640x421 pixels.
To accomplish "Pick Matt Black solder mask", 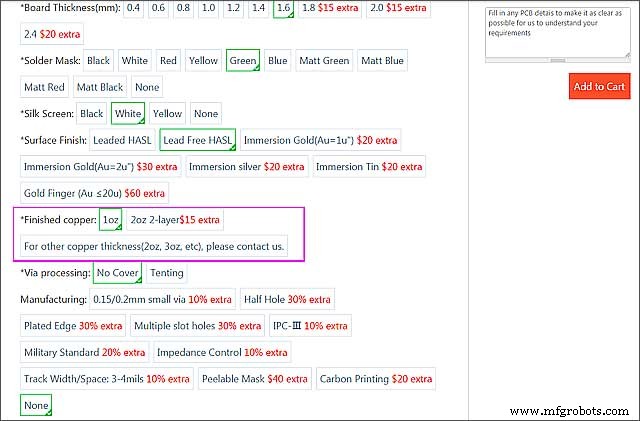I will [99, 87].
